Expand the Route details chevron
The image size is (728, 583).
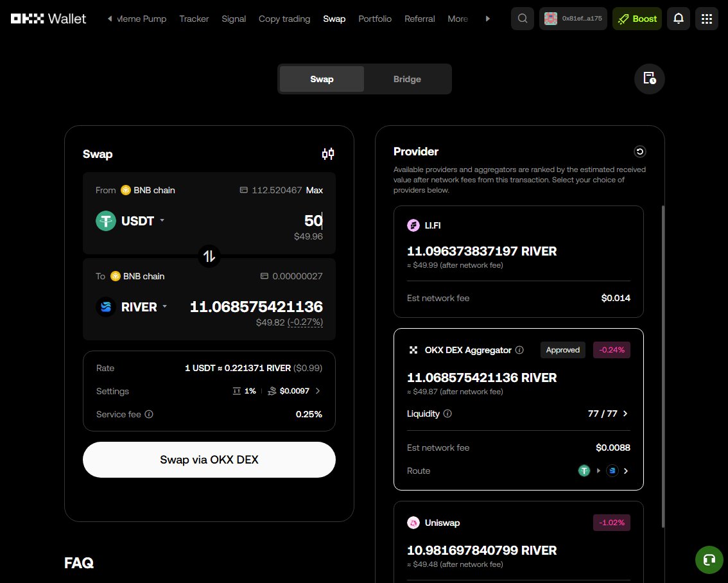pyautogui.click(x=626, y=471)
